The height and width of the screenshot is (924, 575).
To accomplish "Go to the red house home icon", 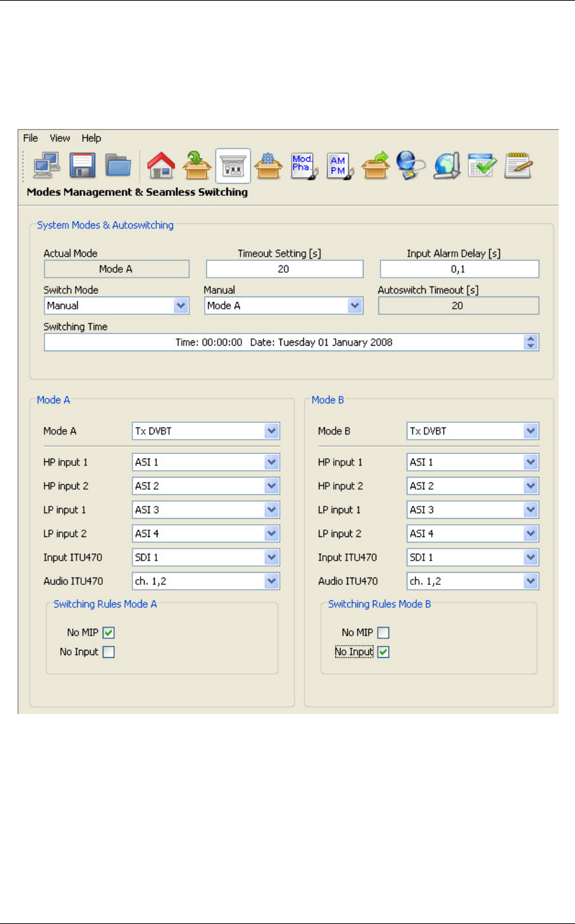I will (x=161, y=166).
